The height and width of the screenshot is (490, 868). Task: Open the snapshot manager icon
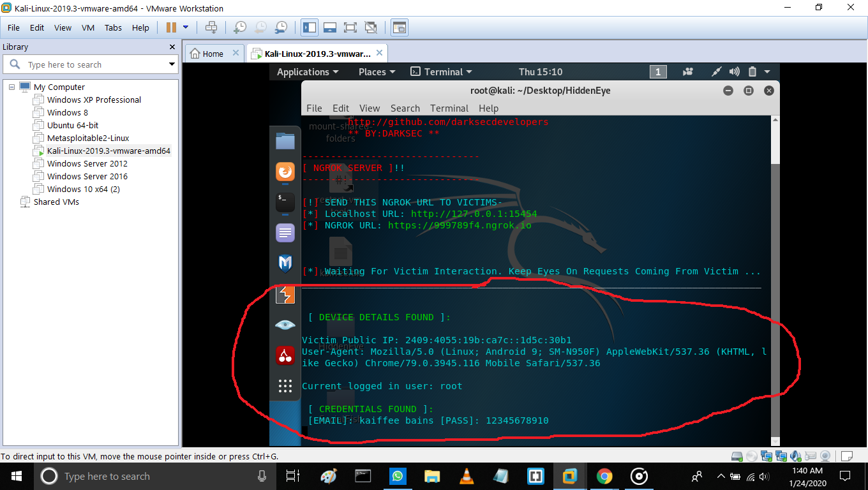point(281,27)
